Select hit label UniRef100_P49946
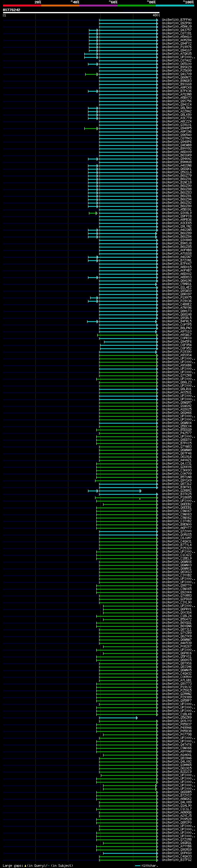The height and width of the screenshot is (868, 197). point(177,728)
